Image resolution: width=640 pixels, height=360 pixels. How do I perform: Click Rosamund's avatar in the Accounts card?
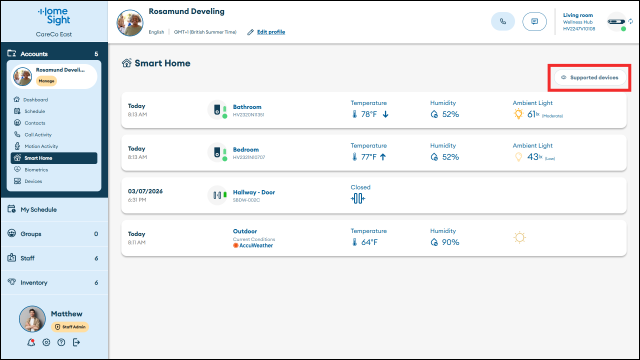pos(22,76)
